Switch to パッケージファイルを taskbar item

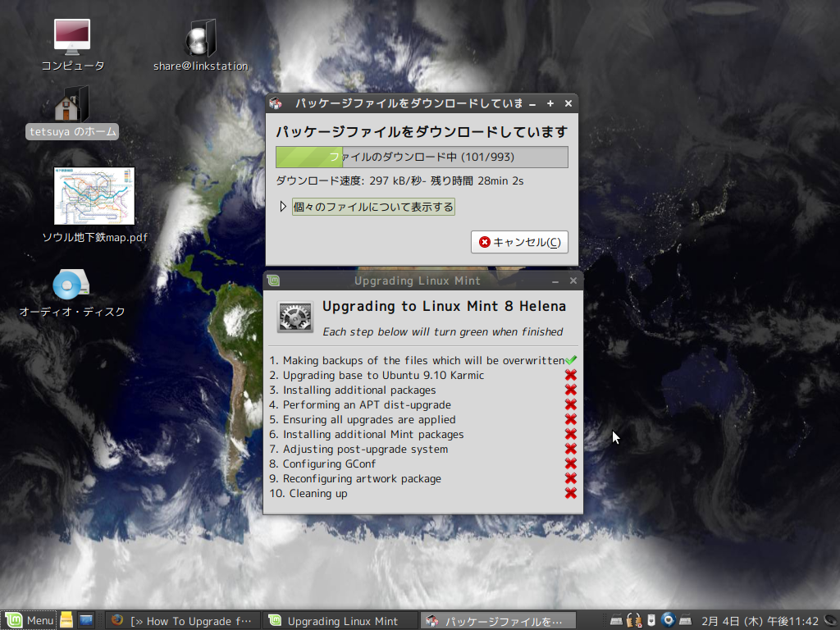pyautogui.click(x=498, y=621)
